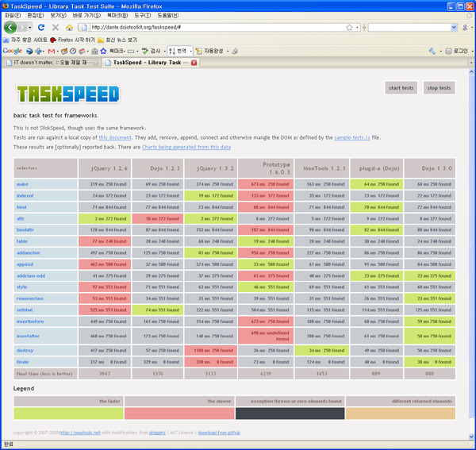Open Google toolbar wrench settings icon

432,51
